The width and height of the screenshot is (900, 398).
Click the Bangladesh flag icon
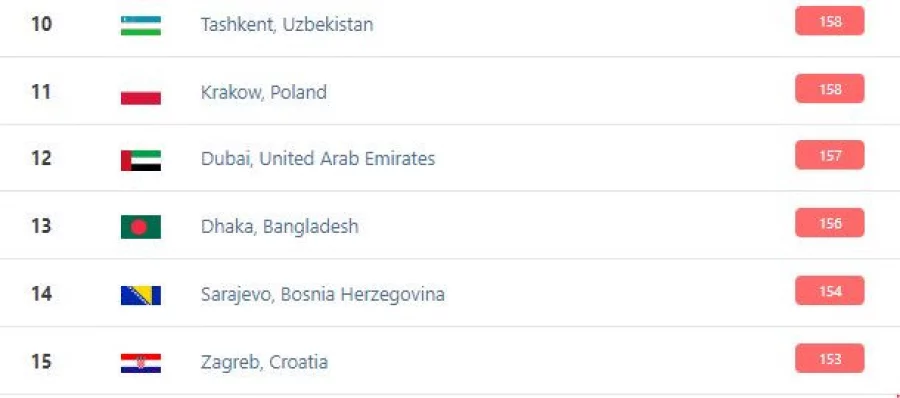click(x=141, y=227)
